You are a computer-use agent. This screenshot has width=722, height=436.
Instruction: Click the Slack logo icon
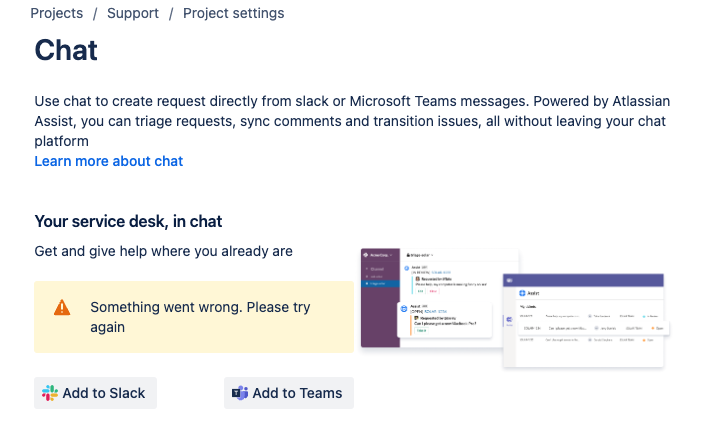coord(50,393)
